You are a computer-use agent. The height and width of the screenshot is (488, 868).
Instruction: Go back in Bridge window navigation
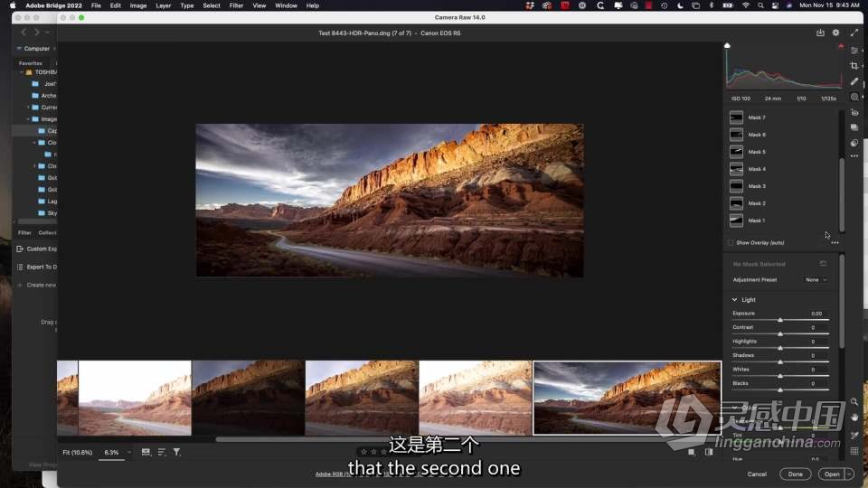(24, 33)
